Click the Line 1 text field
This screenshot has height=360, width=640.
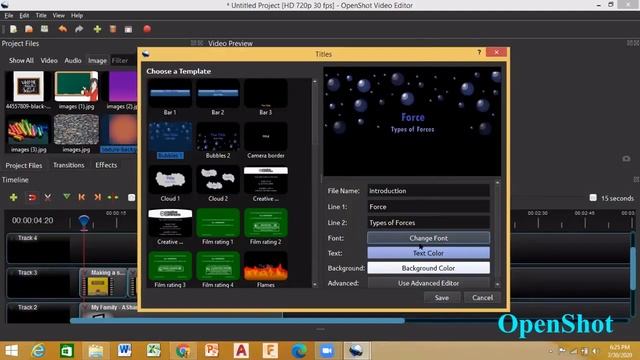[x=428, y=207]
